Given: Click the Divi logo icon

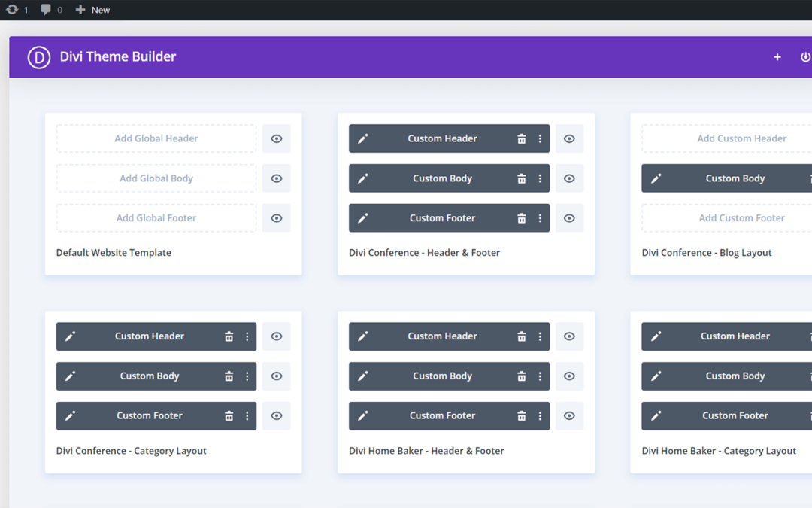Looking at the screenshot, I should click(x=39, y=57).
